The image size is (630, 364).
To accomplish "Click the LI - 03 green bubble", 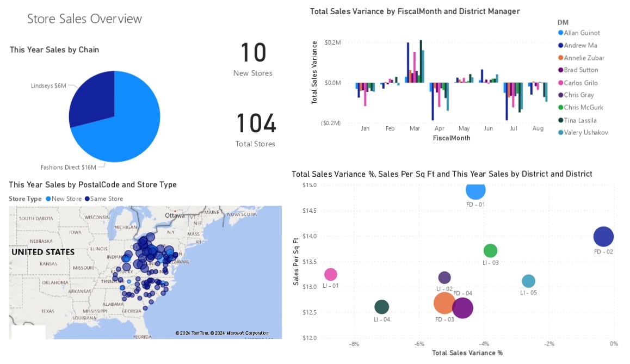I will [490, 251].
